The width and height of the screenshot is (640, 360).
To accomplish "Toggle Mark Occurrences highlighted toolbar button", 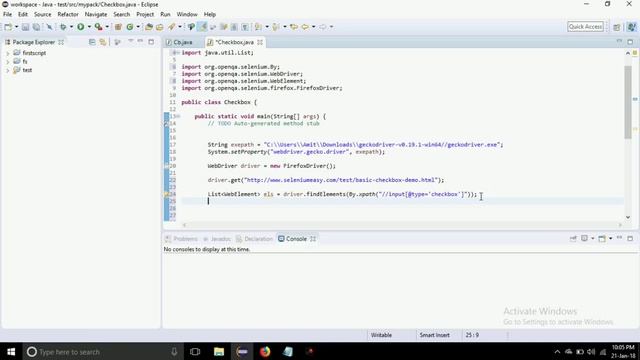I will 202,27.
